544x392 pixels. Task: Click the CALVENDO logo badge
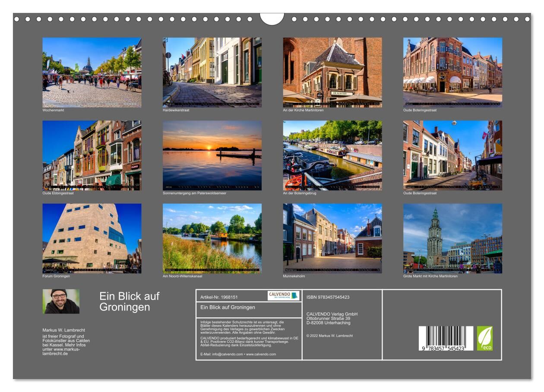tap(283, 296)
